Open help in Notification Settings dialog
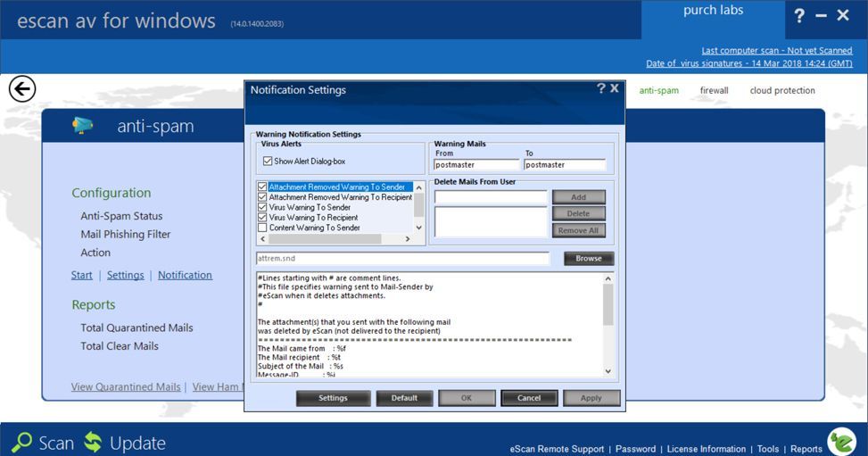 tap(601, 88)
